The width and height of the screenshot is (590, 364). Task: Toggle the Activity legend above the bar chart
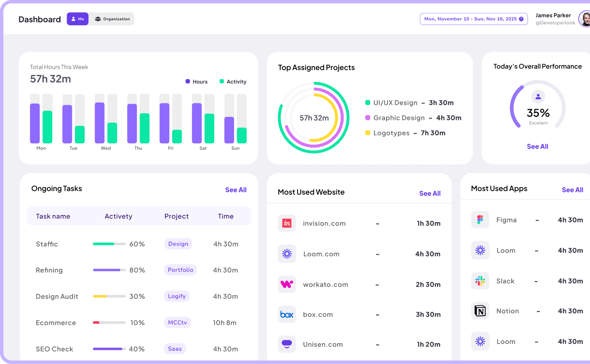[x=232, y=81]
